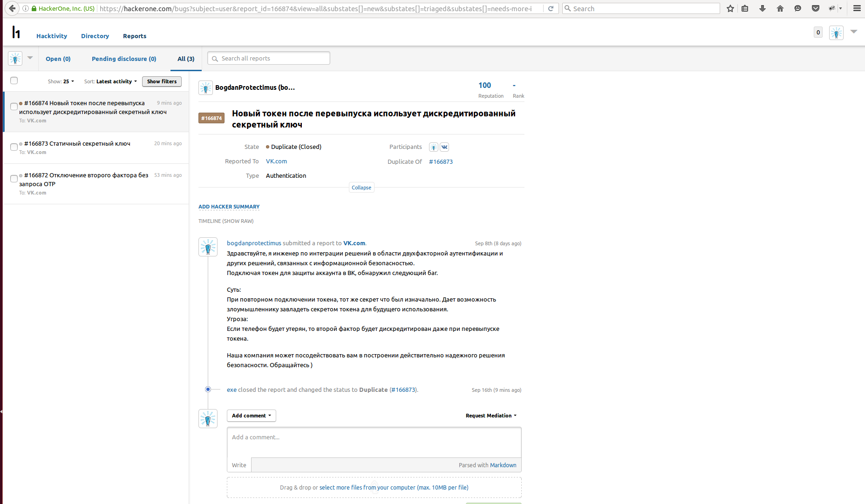865x504 pixels.
Task: Open the VK.com Reported To link
Action: 276,161
